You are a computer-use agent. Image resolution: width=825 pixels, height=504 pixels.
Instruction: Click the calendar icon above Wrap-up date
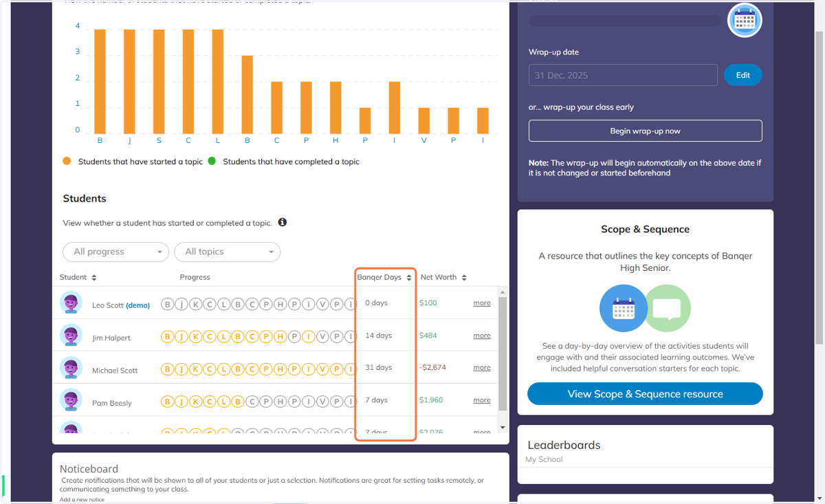tap(745, 21)
